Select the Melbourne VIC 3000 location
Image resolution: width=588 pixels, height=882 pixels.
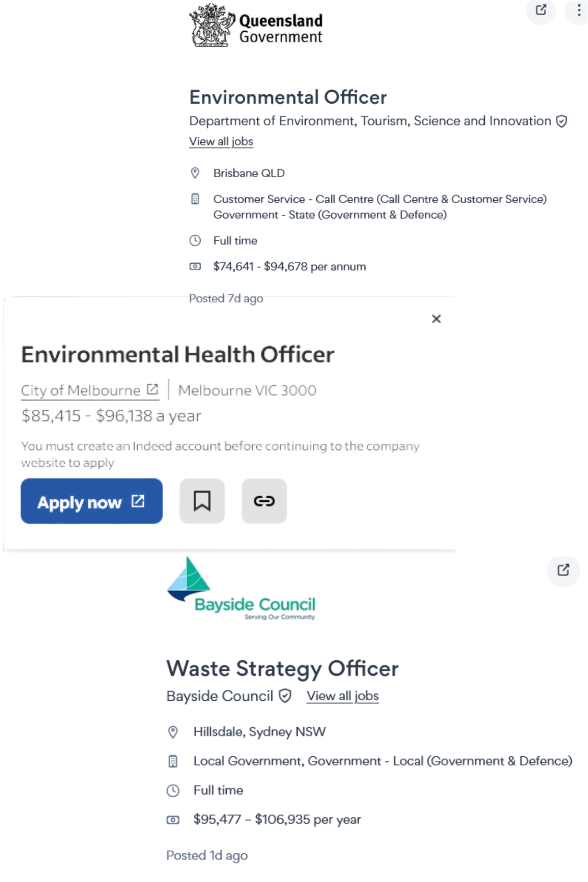click(247, 390)
